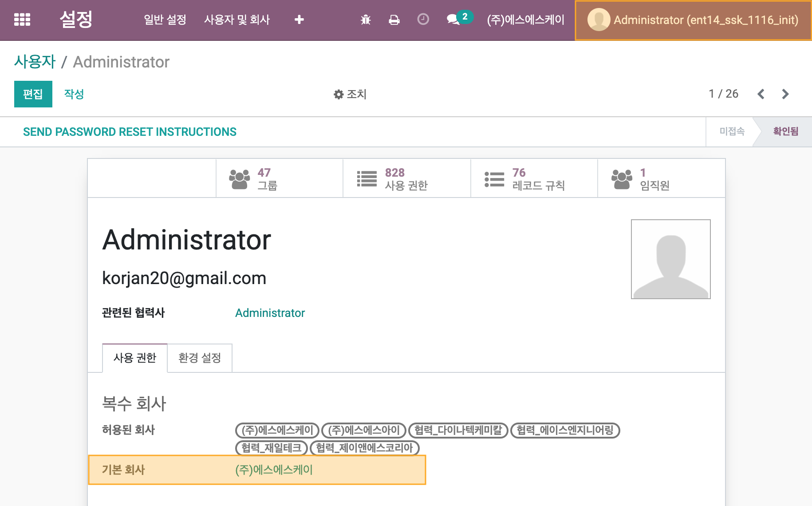This screenshot has width=812, height=506.
Task: Select the 확인됨 status stage
Action: (785, 131)
